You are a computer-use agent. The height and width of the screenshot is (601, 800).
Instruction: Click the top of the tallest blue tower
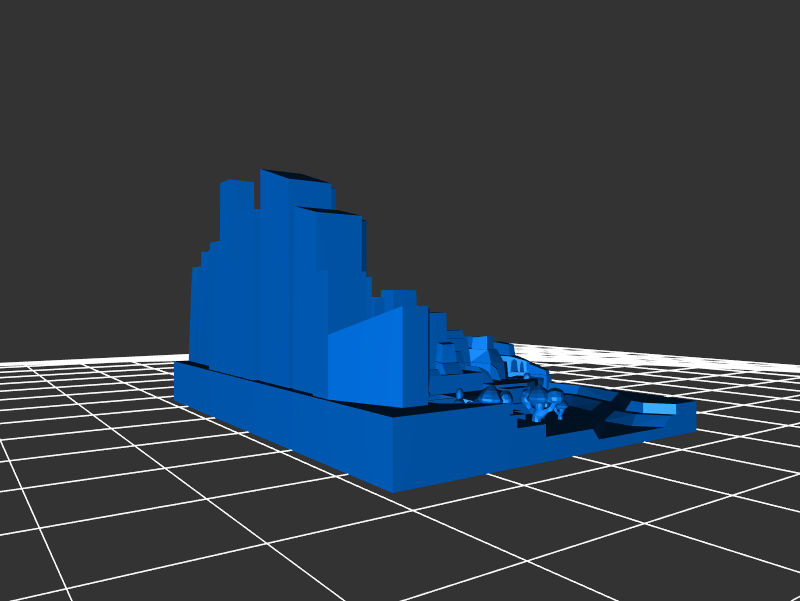pos(292,176)
